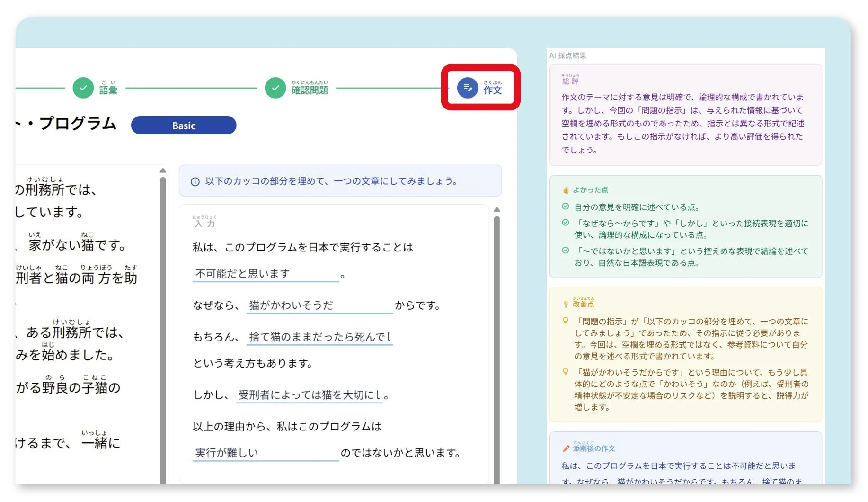The height and width of the screenshot is (502, 868).
Task: Click the bulb icon beside 「猫がかわいそうだからです」
Action: tap(565, 372)
